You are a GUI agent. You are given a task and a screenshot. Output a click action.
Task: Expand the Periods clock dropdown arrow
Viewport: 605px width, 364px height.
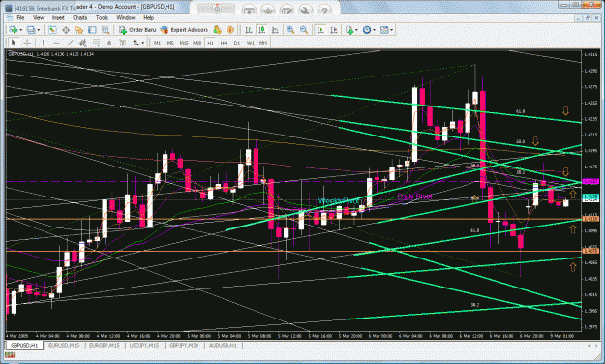click(x=374, y=30)
